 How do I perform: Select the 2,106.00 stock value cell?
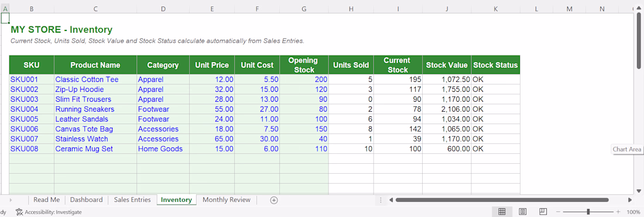[447, 109]
